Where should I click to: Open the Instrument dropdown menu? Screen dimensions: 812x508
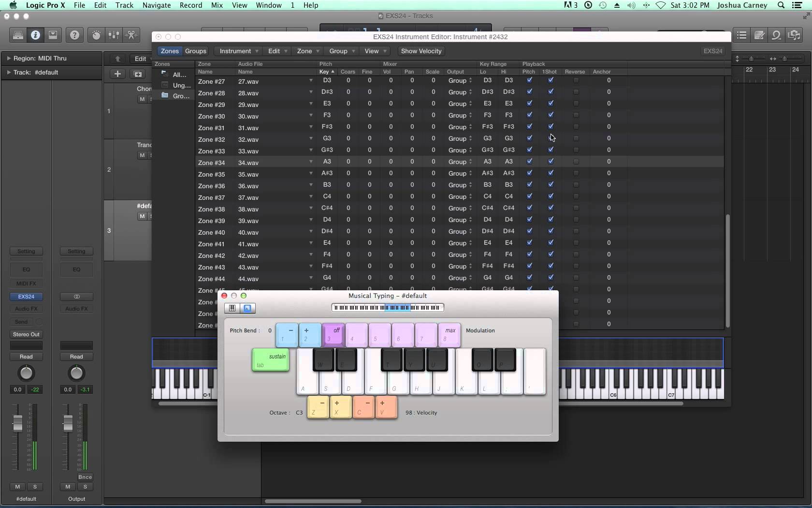coord(239,51)
